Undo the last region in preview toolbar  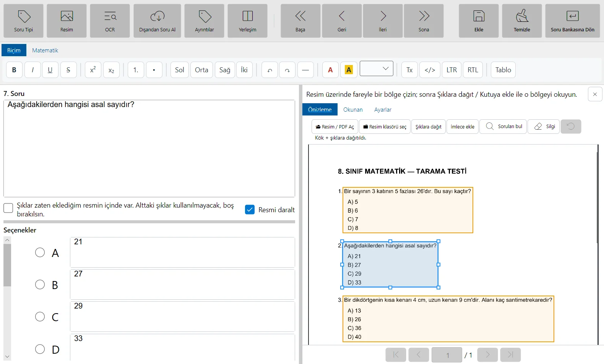coord(571,127)
